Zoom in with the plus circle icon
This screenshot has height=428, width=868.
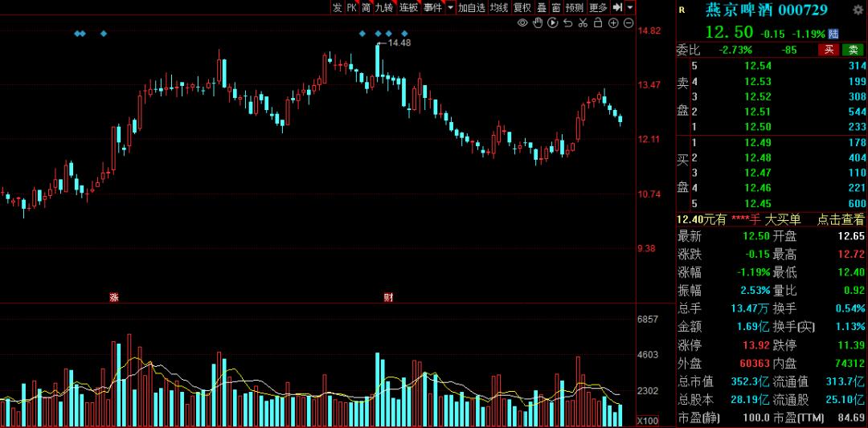613,22
